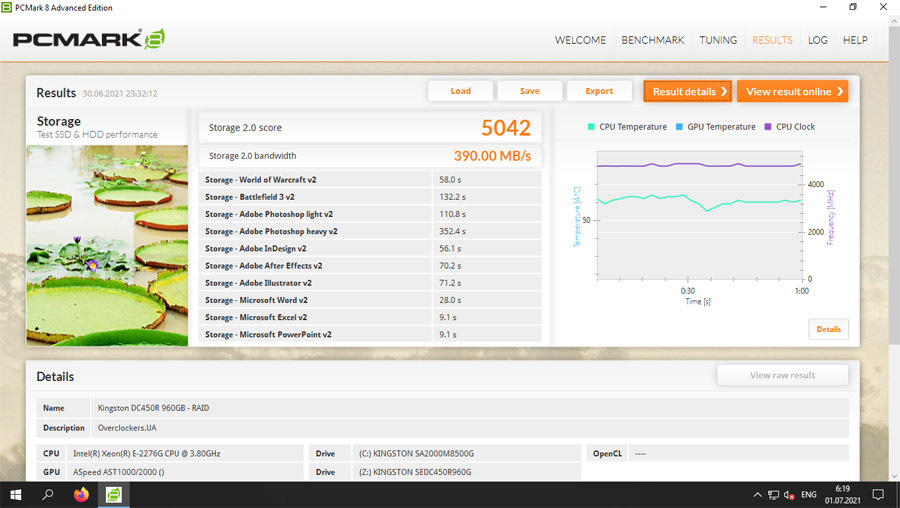Click the 352.4 s result value

(452, 231)
